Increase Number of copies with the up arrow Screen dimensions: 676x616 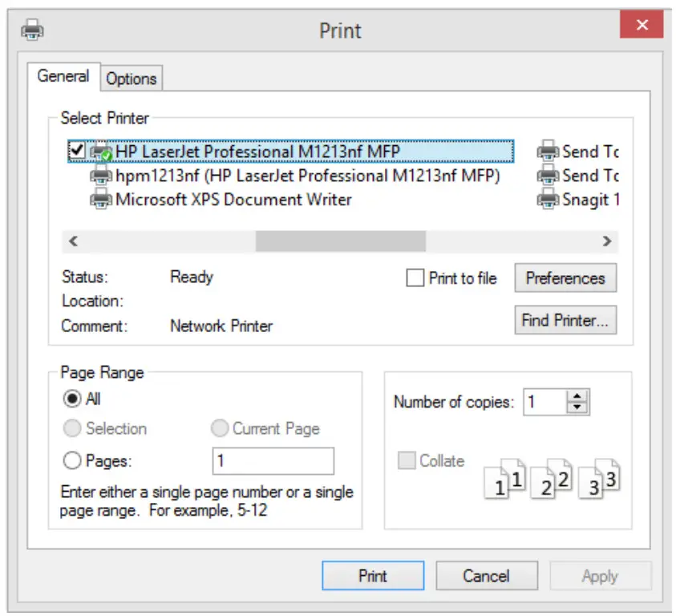pyautogui.click(x=577, y=397)
